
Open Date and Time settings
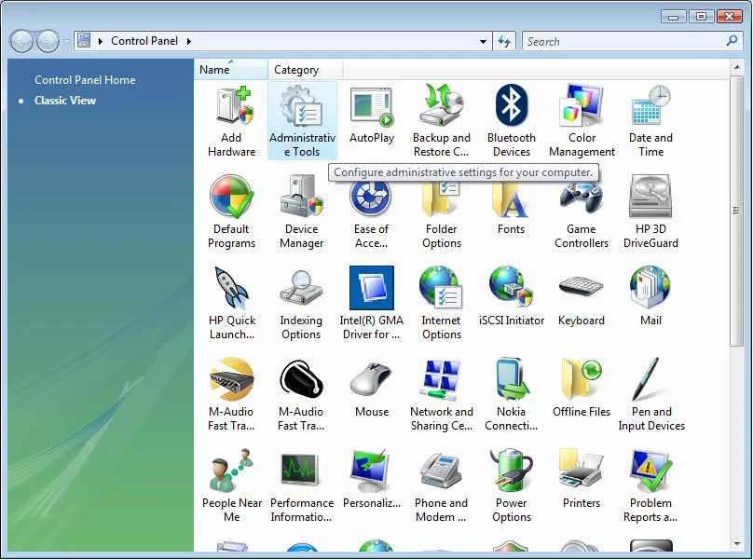(650, 120)
